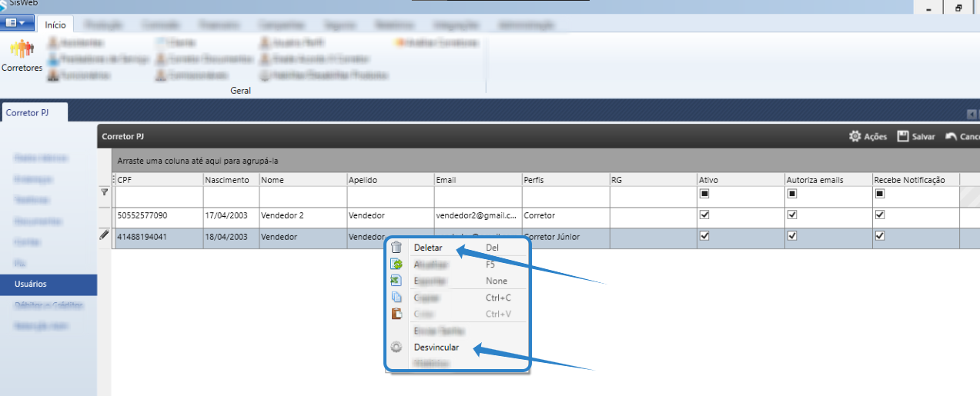
Task: Uncheck Ativo for Corretor Júnior row
Action: tap(704, 236)
